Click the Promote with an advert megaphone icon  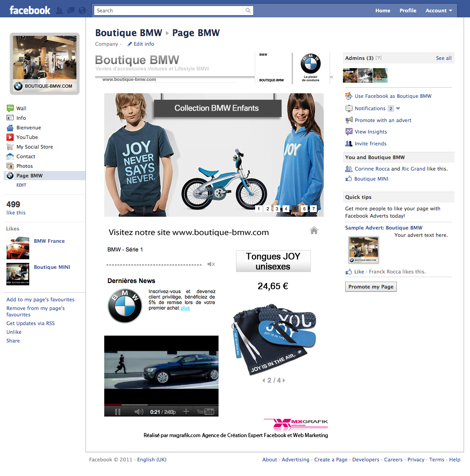click(x=349, y=120)
